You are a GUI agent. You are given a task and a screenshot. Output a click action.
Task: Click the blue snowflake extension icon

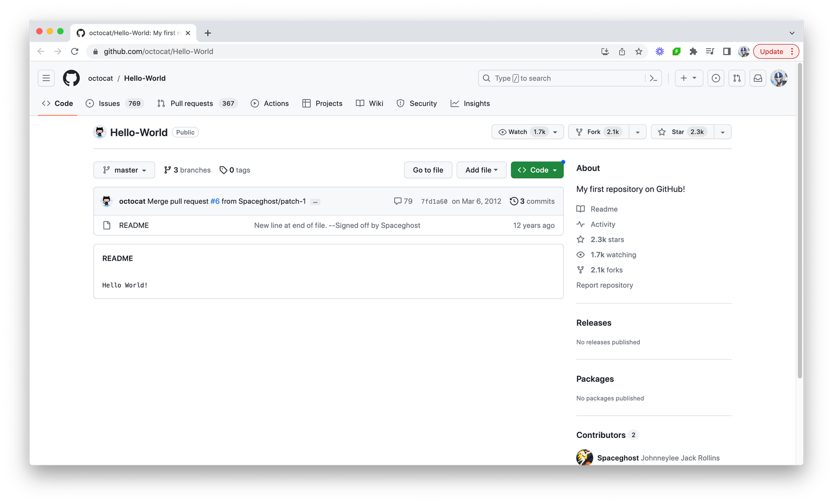660,51
